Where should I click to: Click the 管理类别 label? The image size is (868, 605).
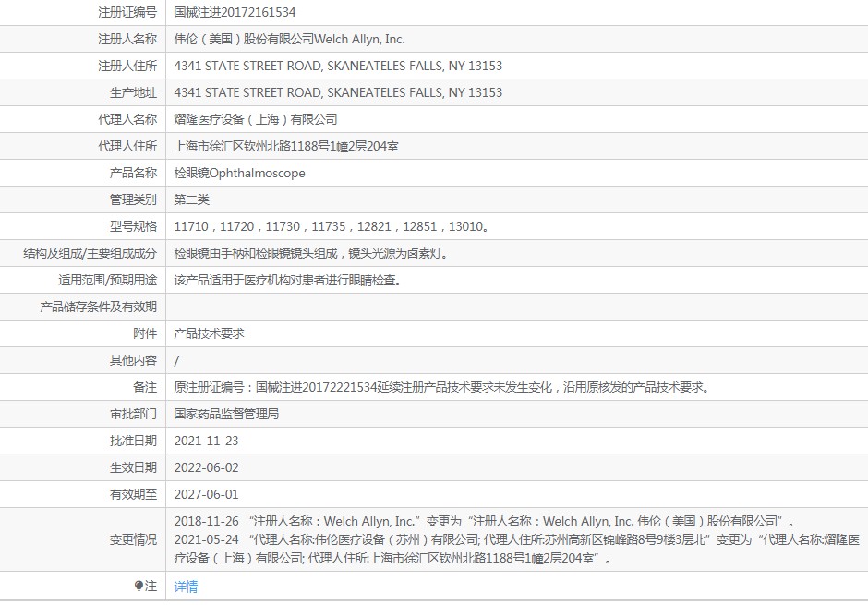coord(133,200)
